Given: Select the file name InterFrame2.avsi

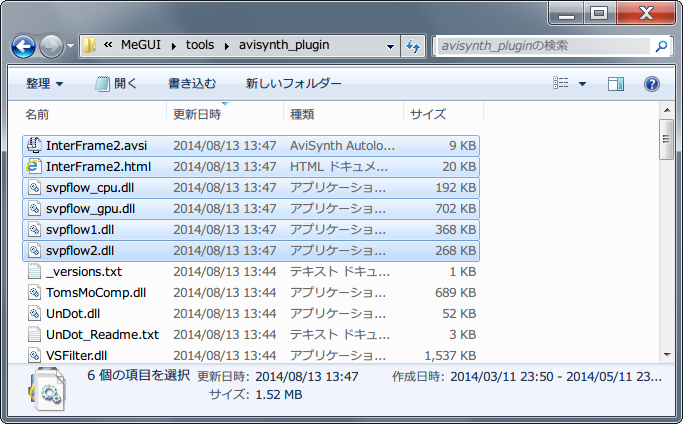Looking at the screenshot, I should click(x=97, y=146).
